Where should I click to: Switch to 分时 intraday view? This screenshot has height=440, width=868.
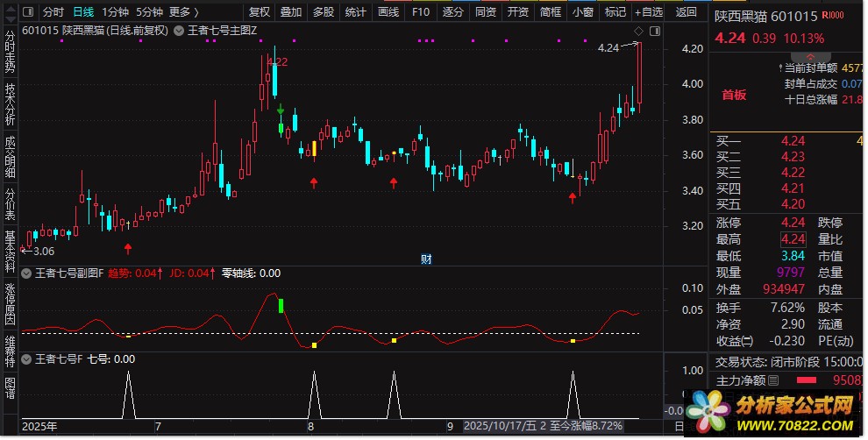(x=53, y=11)
